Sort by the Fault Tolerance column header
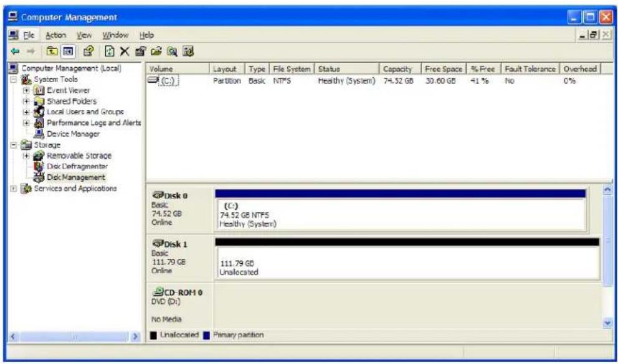 click(x=530, y=69)
